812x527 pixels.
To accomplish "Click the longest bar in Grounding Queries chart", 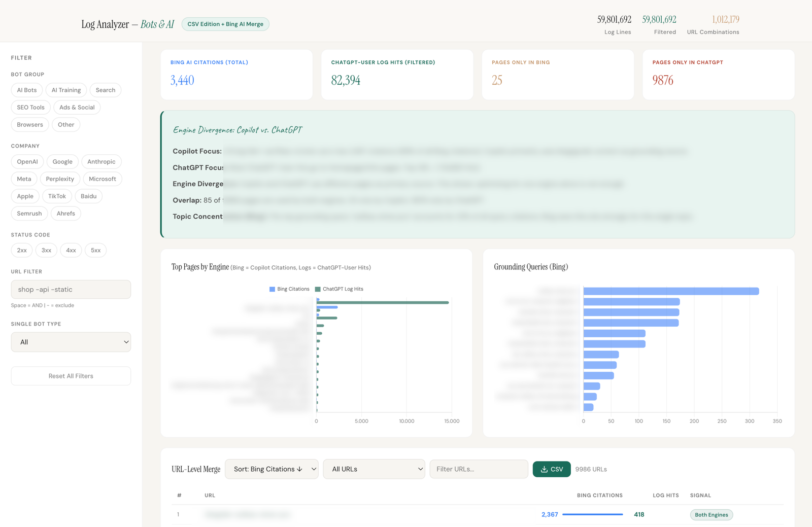I will [670, 291].
